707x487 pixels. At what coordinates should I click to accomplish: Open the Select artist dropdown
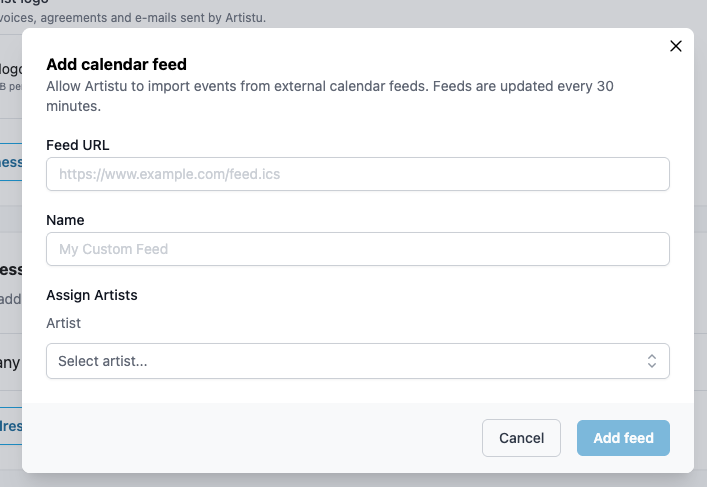point(357,361)
